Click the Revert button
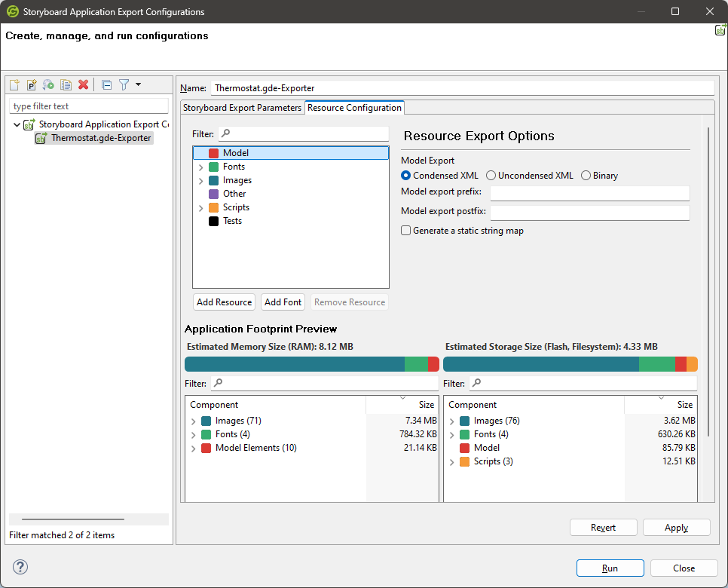728x588 pixels. pyautogui.click(x=603, y=528)
